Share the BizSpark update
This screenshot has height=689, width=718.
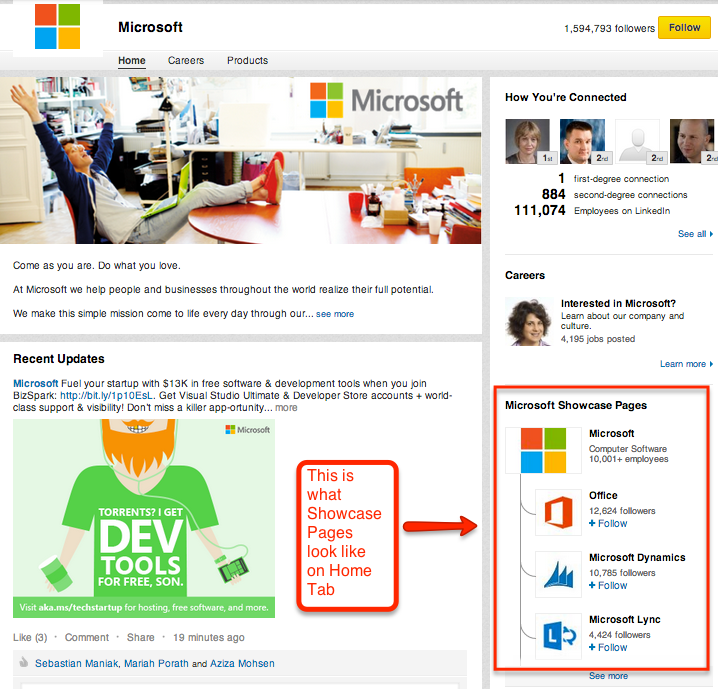141,637
